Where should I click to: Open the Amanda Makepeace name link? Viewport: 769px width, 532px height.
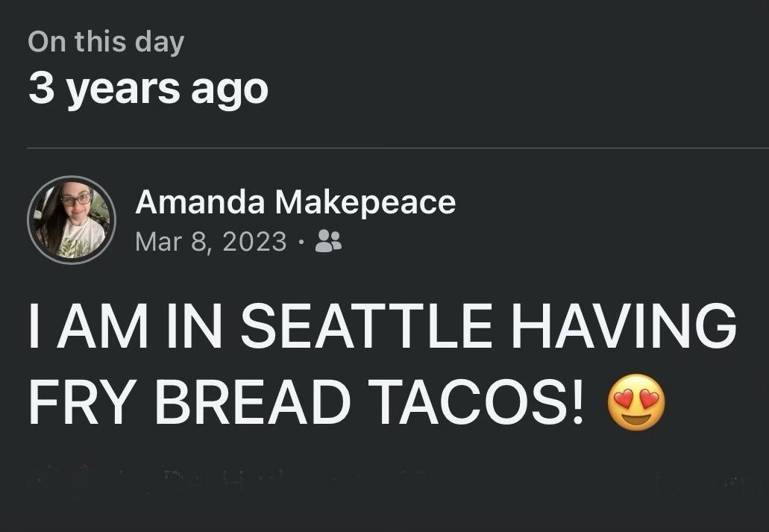pos(295,202)
